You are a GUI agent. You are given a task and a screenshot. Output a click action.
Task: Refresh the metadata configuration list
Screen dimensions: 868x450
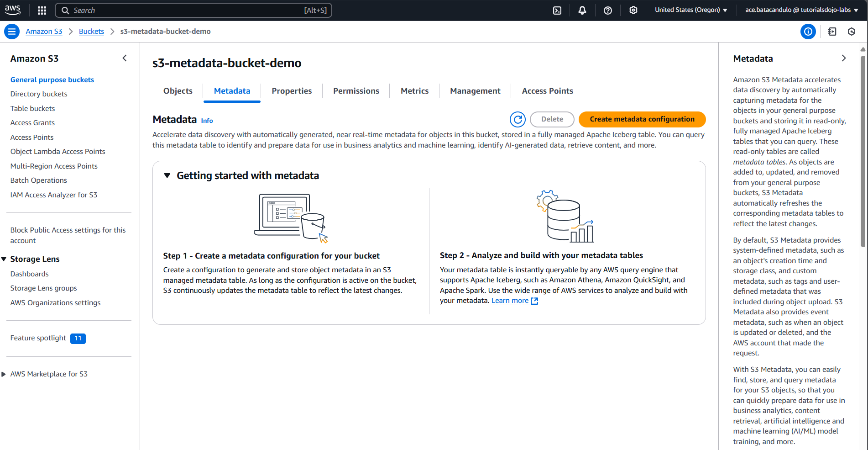coord(518,119)
